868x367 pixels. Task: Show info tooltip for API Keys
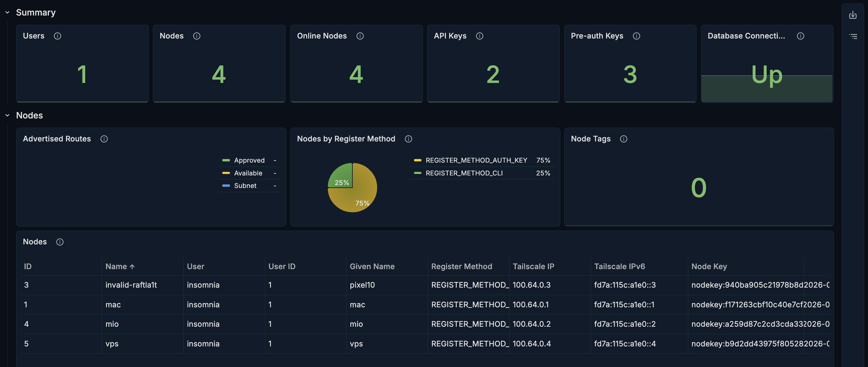tap(480, 36)
